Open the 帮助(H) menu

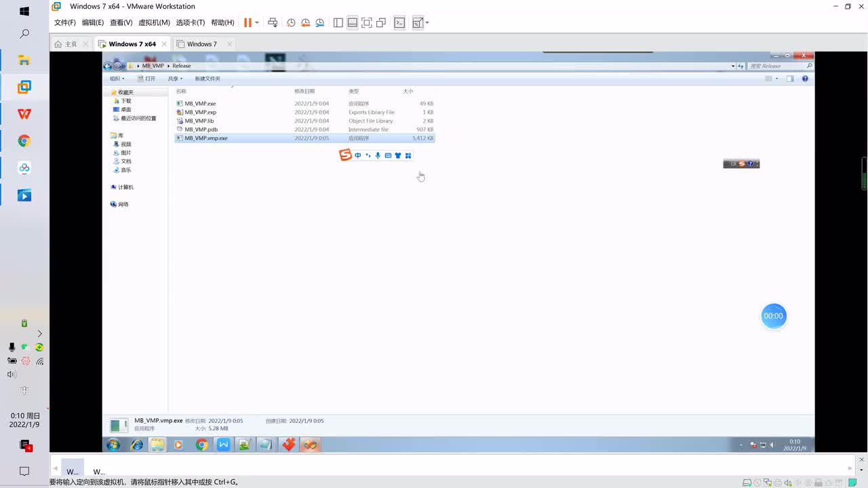(222, 22)
